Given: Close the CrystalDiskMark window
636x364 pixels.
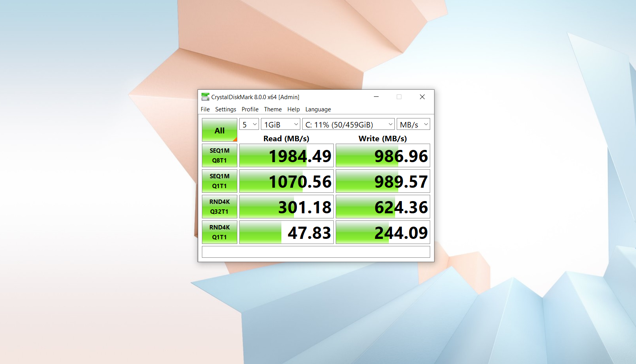Looking at the screenshot, I should (x=422, y=97).
